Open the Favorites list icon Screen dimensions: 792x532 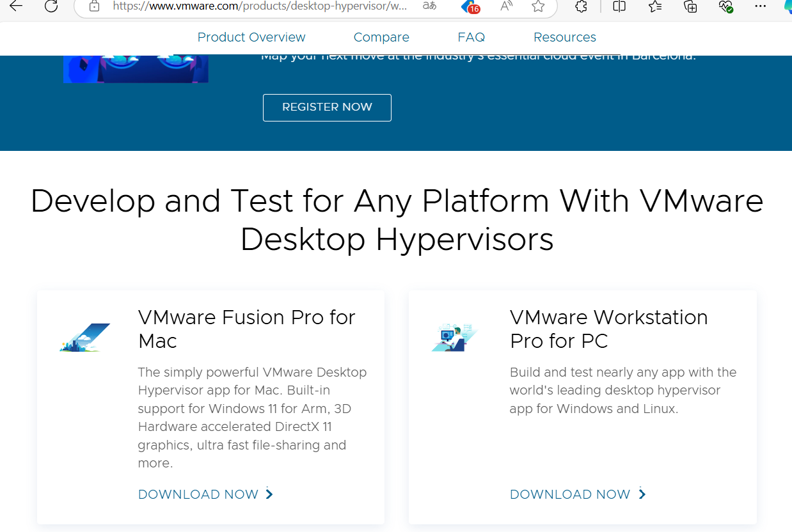coord(654,6)
